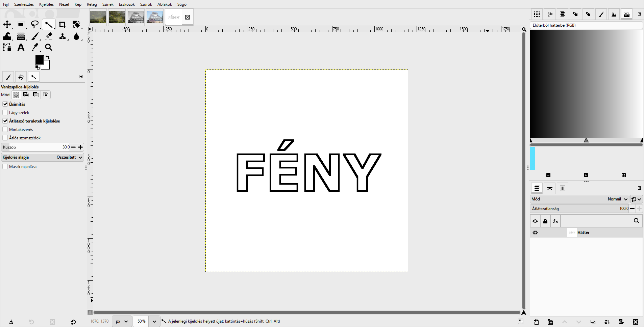Screen dimensions: 644x327
Task: Close the FÉNY image tab
Action: click(x=188, y=17)
